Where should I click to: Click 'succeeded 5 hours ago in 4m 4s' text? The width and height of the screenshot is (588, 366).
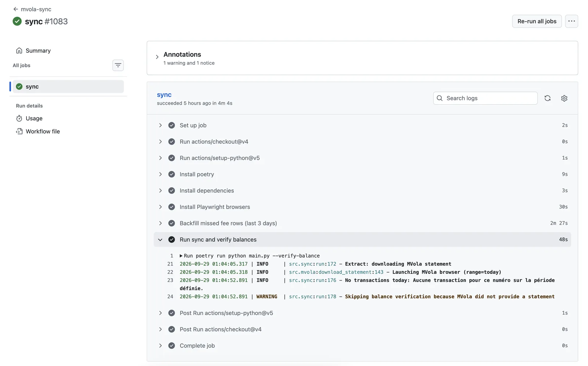(x=194, y=103)
